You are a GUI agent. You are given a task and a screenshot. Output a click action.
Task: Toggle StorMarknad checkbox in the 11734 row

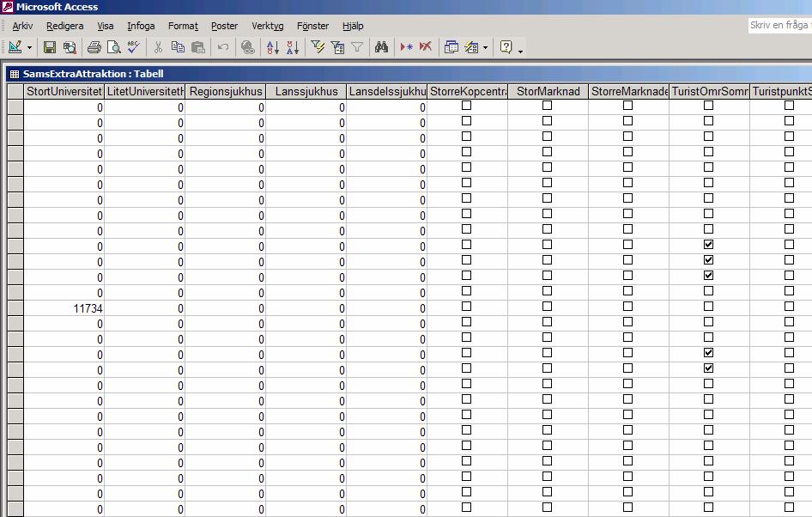point(548,307)
